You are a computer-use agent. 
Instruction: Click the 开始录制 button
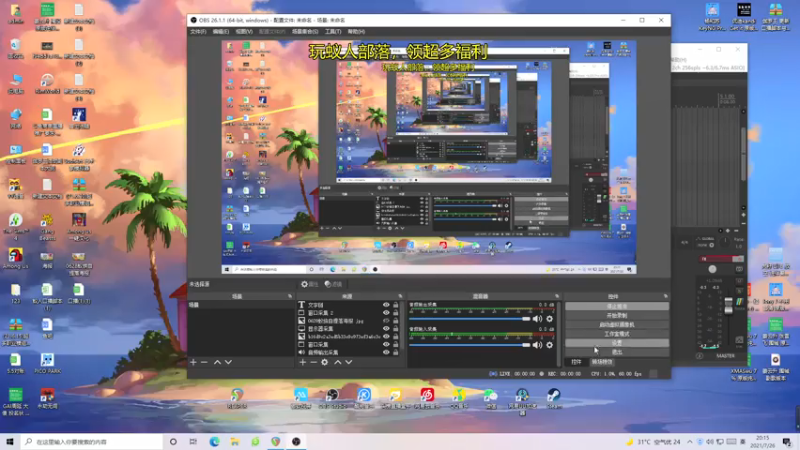617,315
